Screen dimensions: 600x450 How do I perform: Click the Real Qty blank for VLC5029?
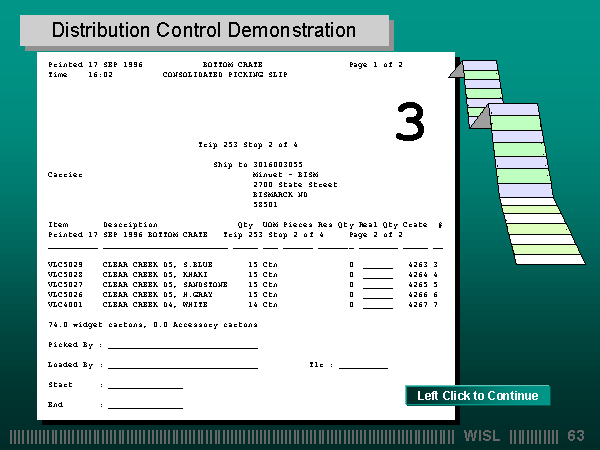tap(378, 266)
